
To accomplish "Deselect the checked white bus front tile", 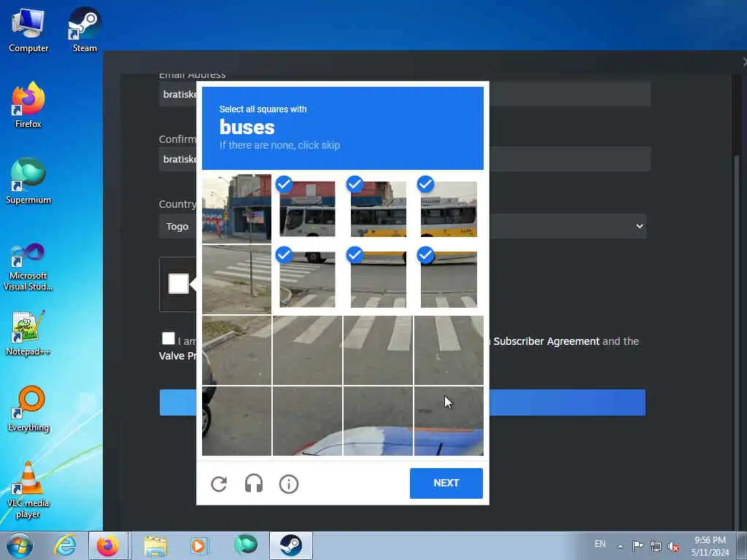I will click(307, 209).
